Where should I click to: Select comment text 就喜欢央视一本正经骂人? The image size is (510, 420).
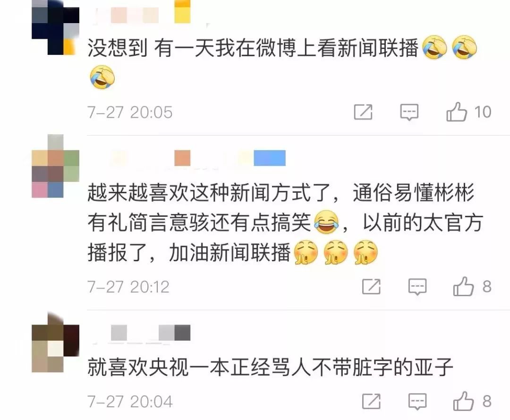point(199,366)
